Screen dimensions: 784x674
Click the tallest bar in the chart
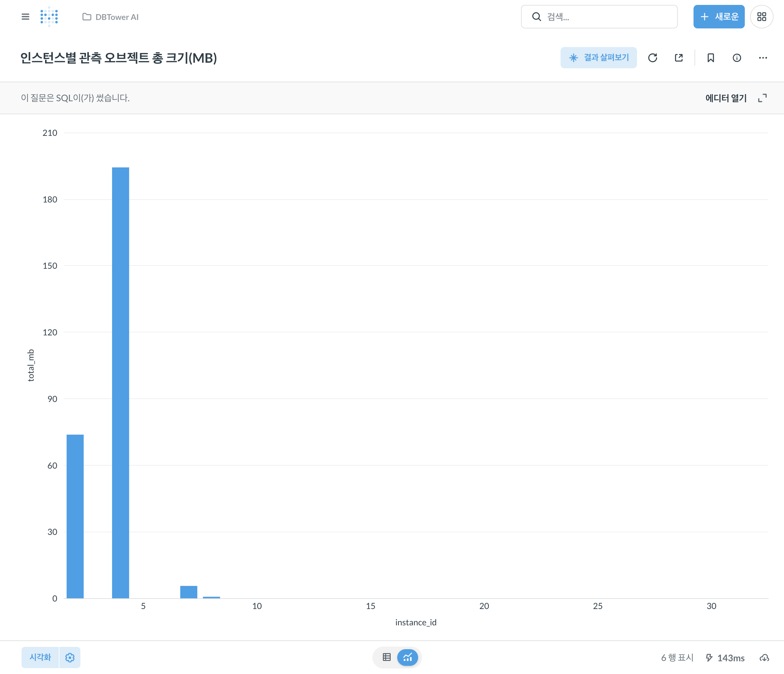[x=120, y=382]
